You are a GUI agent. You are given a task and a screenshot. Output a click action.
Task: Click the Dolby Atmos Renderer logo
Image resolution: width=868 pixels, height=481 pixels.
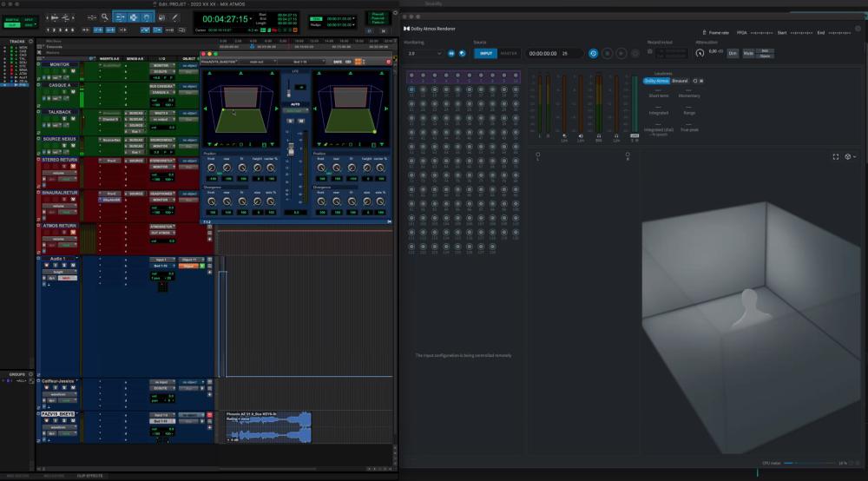tap(406, 29)
